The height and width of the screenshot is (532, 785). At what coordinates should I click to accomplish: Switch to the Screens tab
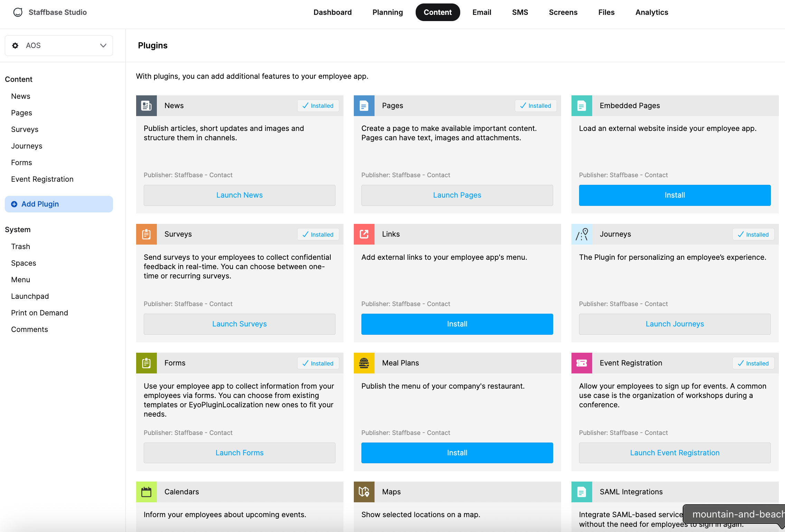tap(563, 12)
